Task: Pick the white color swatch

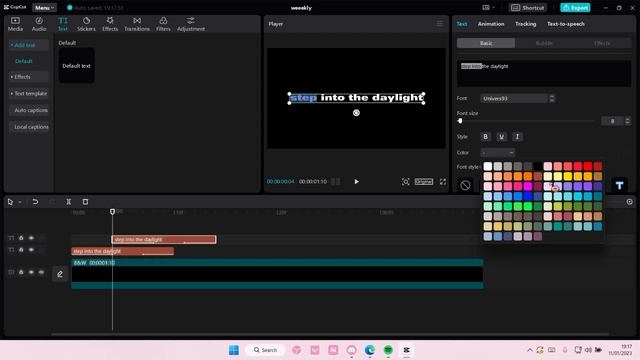Action: [x=488, y=166]
